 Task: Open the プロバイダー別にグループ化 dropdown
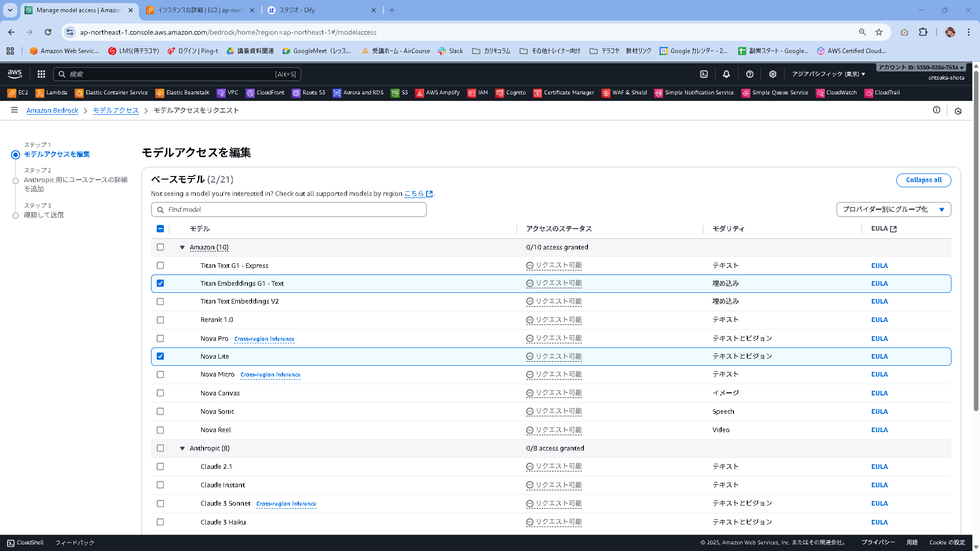(x=893, y=209)
